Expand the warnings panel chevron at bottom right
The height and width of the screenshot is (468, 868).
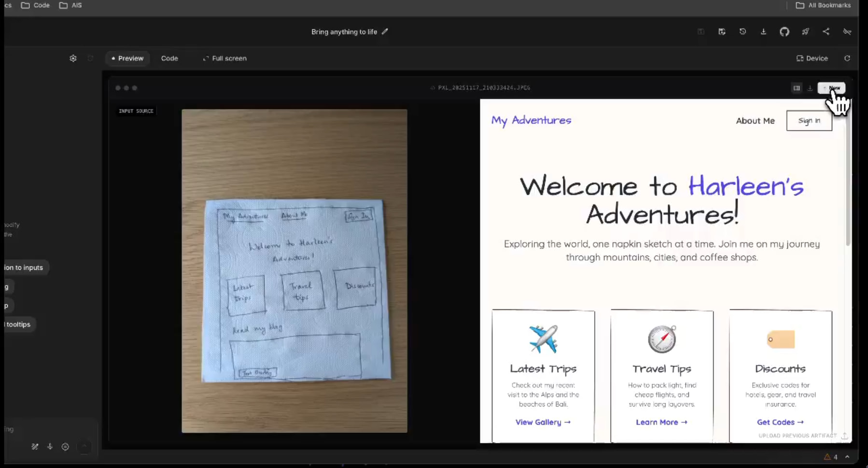(x=847, y=456)
